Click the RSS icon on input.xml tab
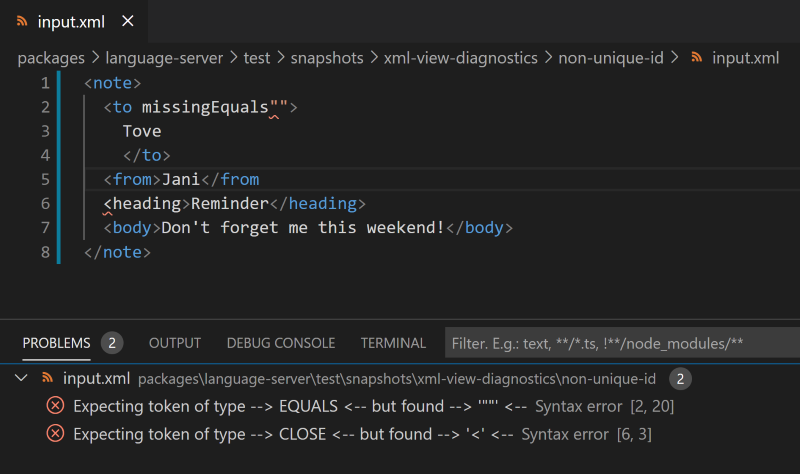The height and width of the screenshot is (474, 800). [x=20, y=21]
